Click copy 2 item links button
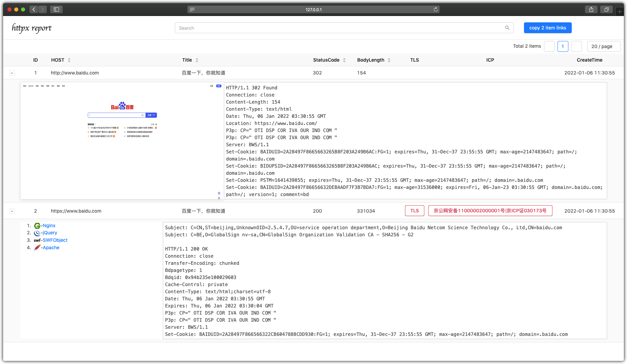The height and width of the screenshot is (364, 627). (x=548, y=28)
